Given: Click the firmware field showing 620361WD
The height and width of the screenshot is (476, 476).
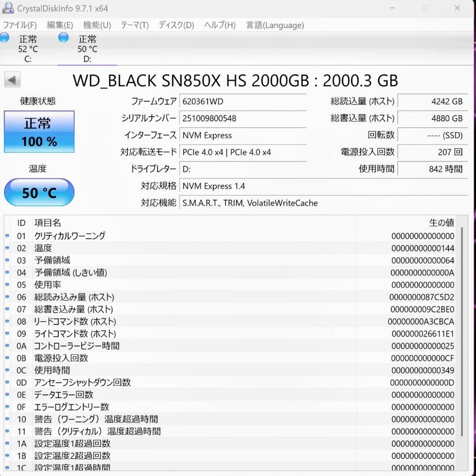Looking at the screenshot, I should click(x=243, y=101).
